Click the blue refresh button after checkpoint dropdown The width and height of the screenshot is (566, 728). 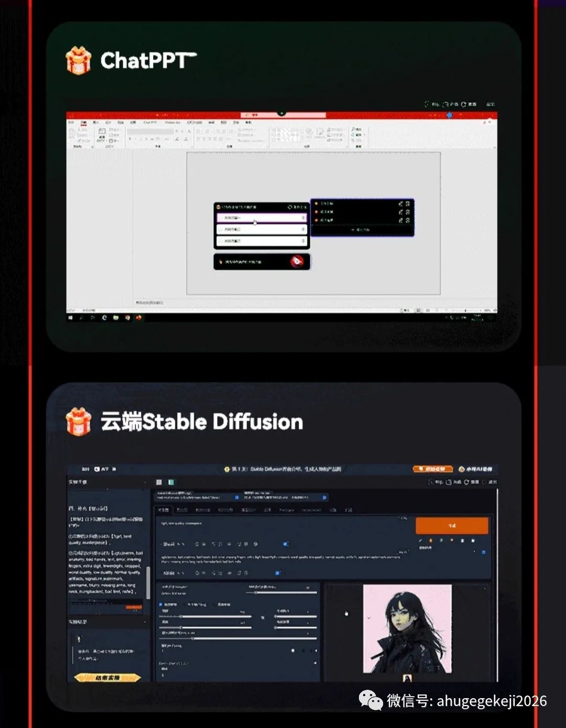click(237, 497)
